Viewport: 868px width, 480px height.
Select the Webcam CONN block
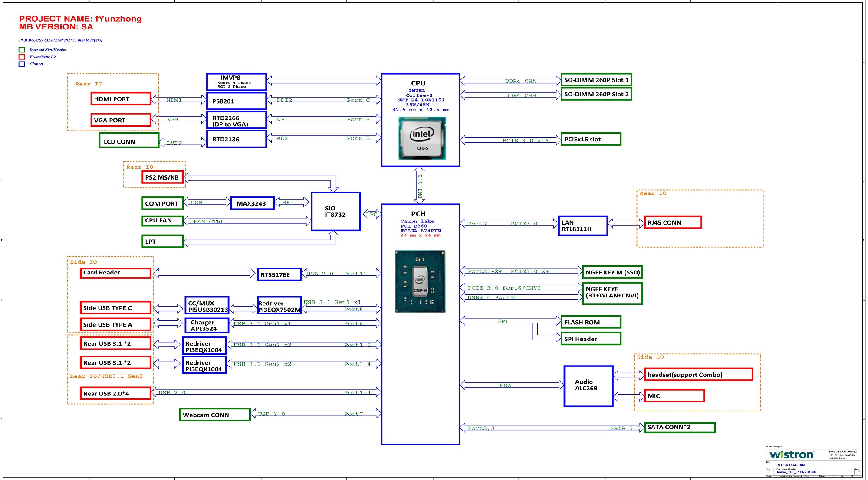pyautogui.click(x=215, y=415)
